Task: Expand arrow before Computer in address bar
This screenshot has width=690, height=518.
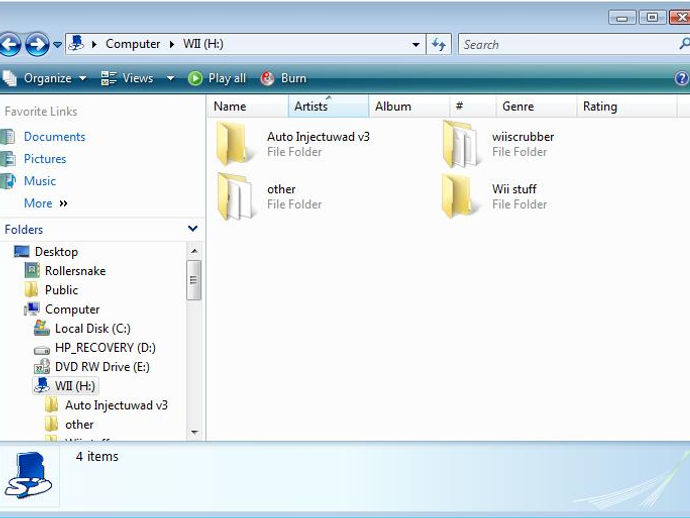Action: (94, 44)
